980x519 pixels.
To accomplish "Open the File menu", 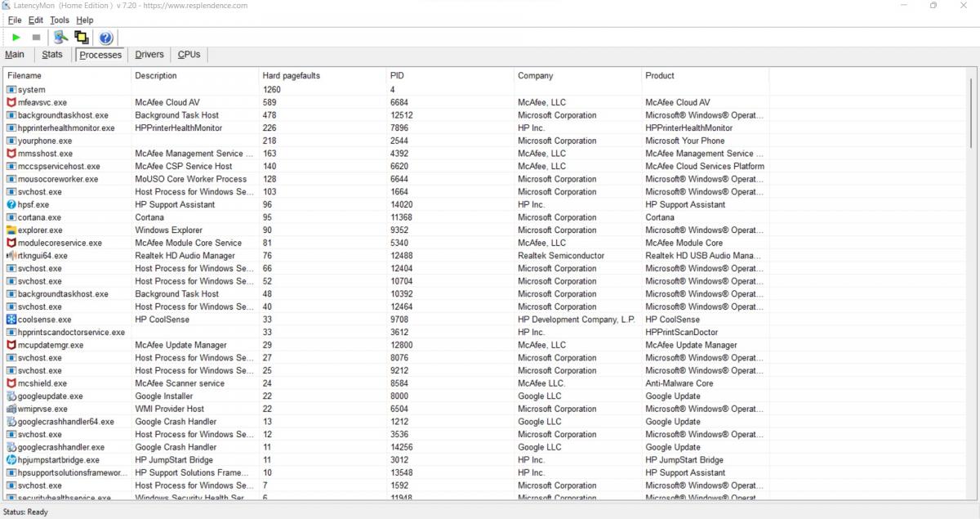I will [x=15, y=20].
